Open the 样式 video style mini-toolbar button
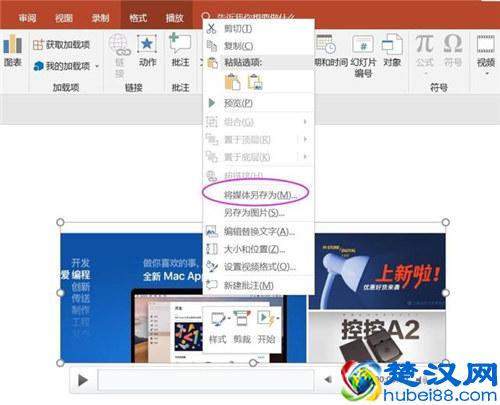The width and height of the screenshot is (500, 405). pos(218,327)
